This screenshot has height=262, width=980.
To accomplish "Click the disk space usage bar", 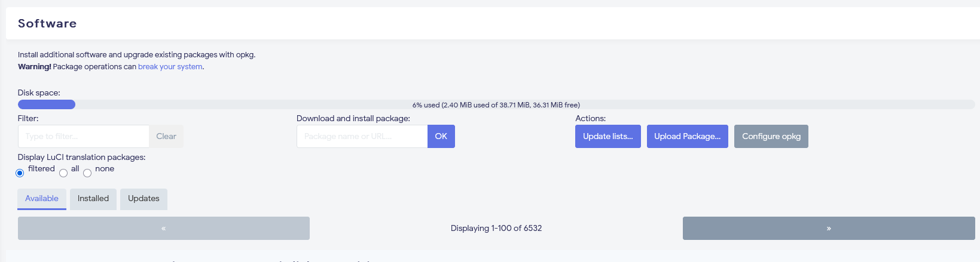I will (496, 104).
